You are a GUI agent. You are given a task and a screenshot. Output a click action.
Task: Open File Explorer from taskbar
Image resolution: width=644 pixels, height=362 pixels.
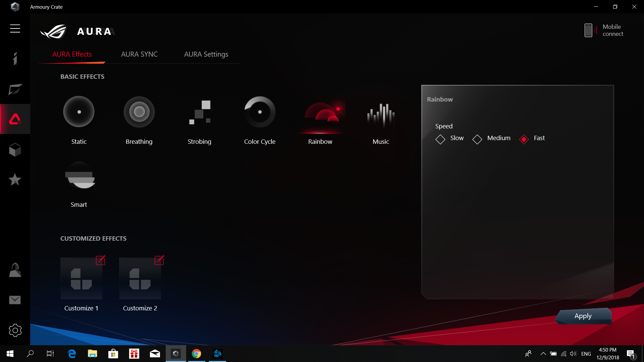tap(92, 354)
